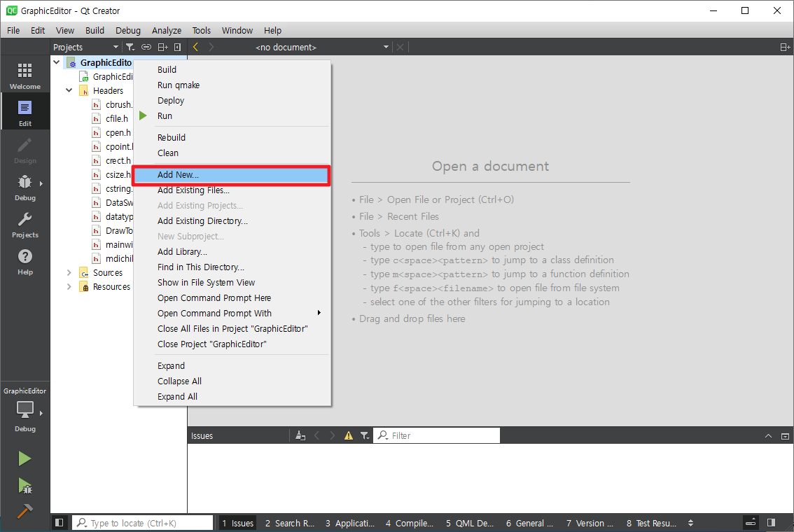
Task: Click the editor split button at top right
Action: (x=784, y=47)
